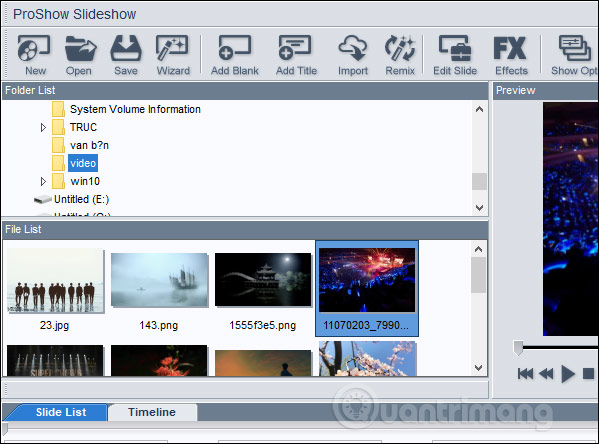
Task: Expand the TRUC folder
Action: (x=43, y=127)
